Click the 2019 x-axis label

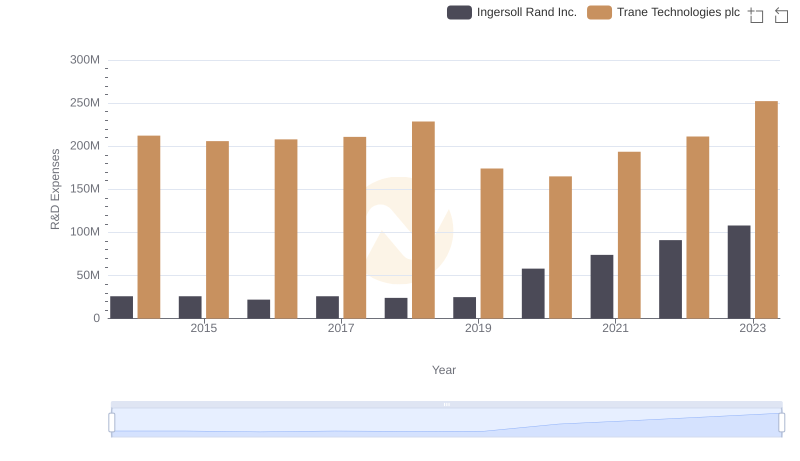[478, 328]
